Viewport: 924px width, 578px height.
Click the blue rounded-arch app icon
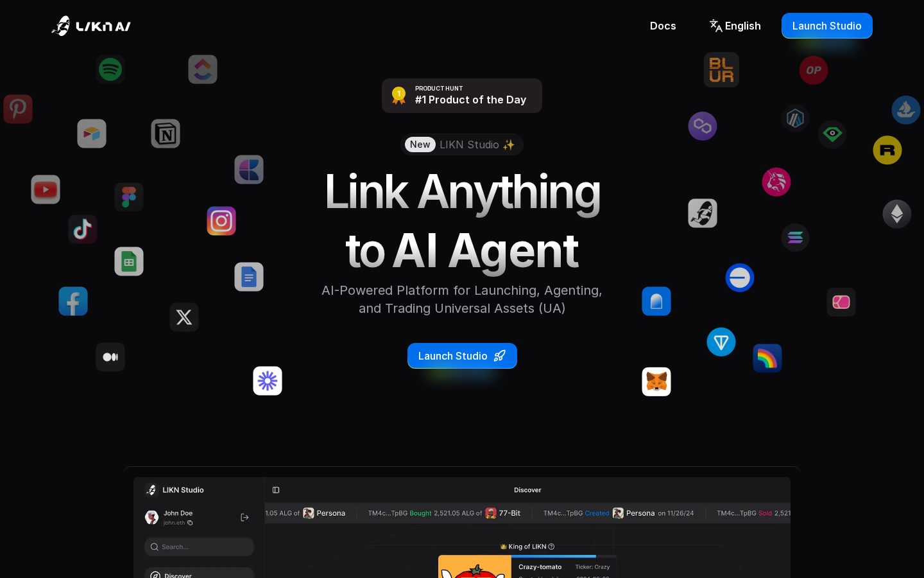pyautogui.click(x=656, y=301)
